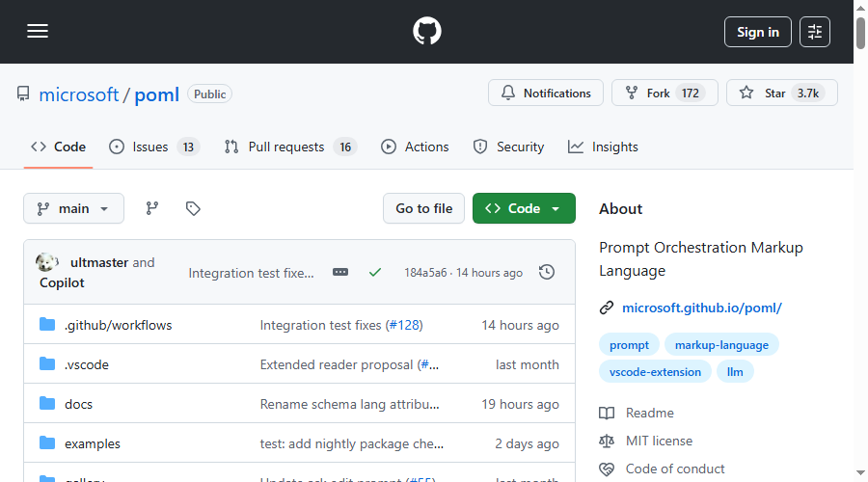Viewport: 868px width, 482px height.
Task: Click the folder icon beside .vscode
Action: (47, 363)
